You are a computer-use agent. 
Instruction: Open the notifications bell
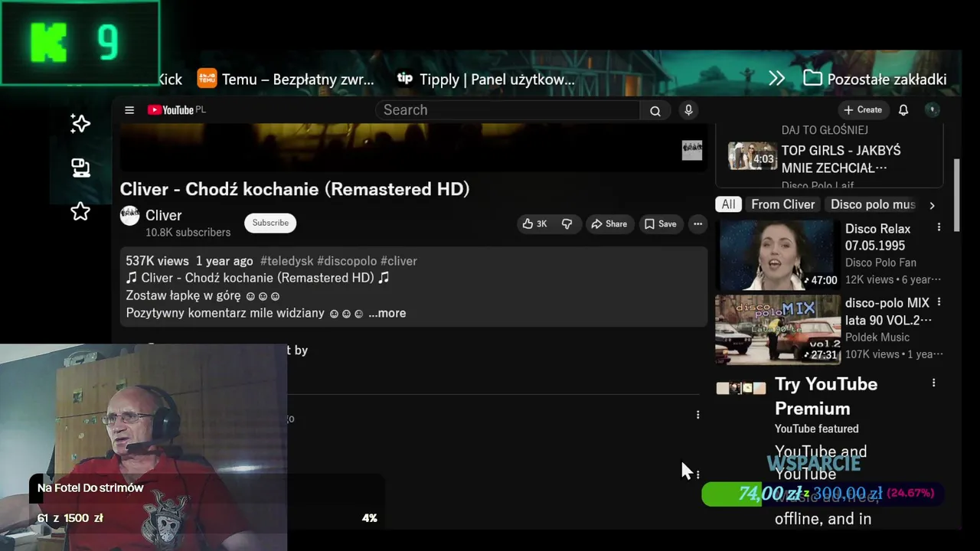pos(903,110)
